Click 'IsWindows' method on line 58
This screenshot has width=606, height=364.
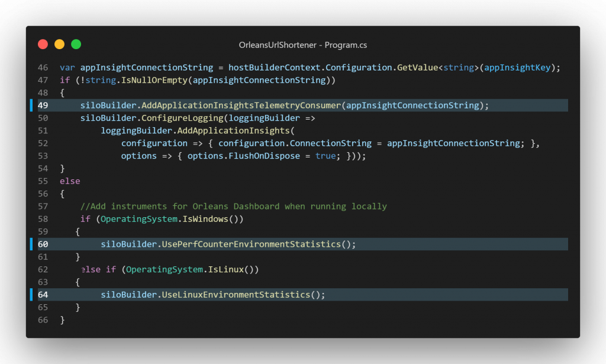click(205, 219)
